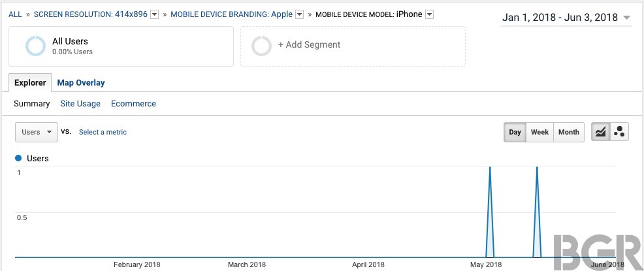Click the first May 2018 spike
Image resolution: width=644 pixels, height=271 pixels.
tap(490, 212)
